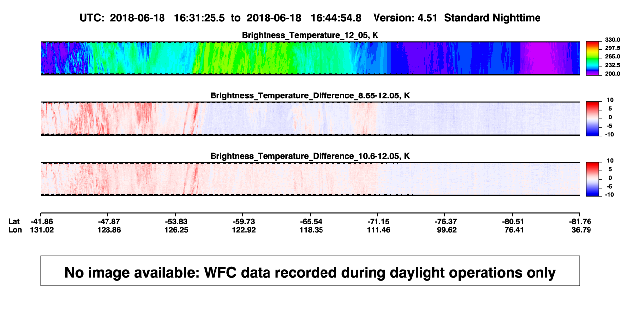Image resolution: width=644 pixels, height=330 pixels.
Task: Click the 200.0 colorbar label
Action: pyautogui.click(x=613, y=74)
